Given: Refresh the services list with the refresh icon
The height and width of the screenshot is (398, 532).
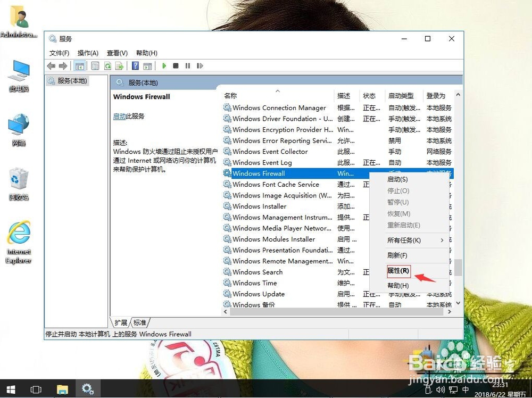Looking at the screenshot, I should 107,65.
